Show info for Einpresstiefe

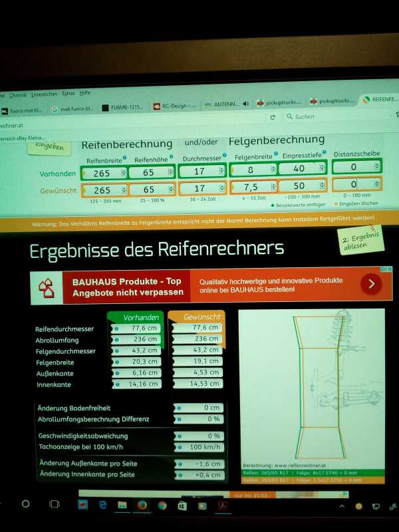(325, 152)
